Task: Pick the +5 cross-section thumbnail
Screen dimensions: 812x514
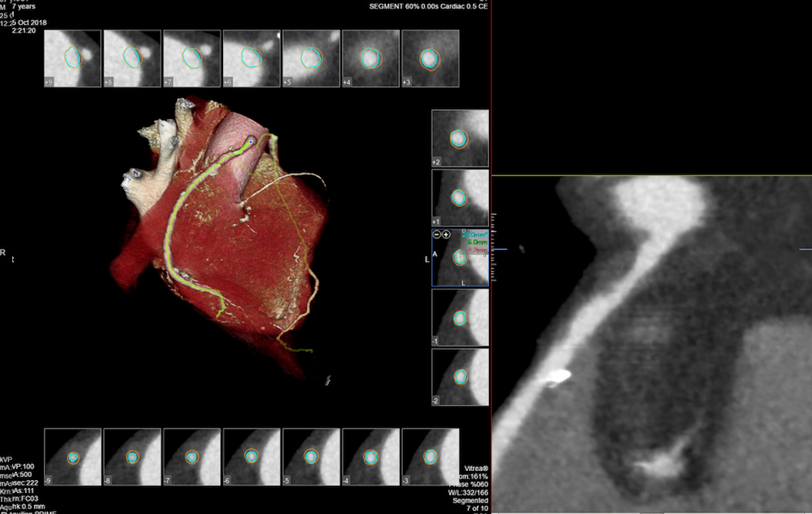Action: pos(311,58)
